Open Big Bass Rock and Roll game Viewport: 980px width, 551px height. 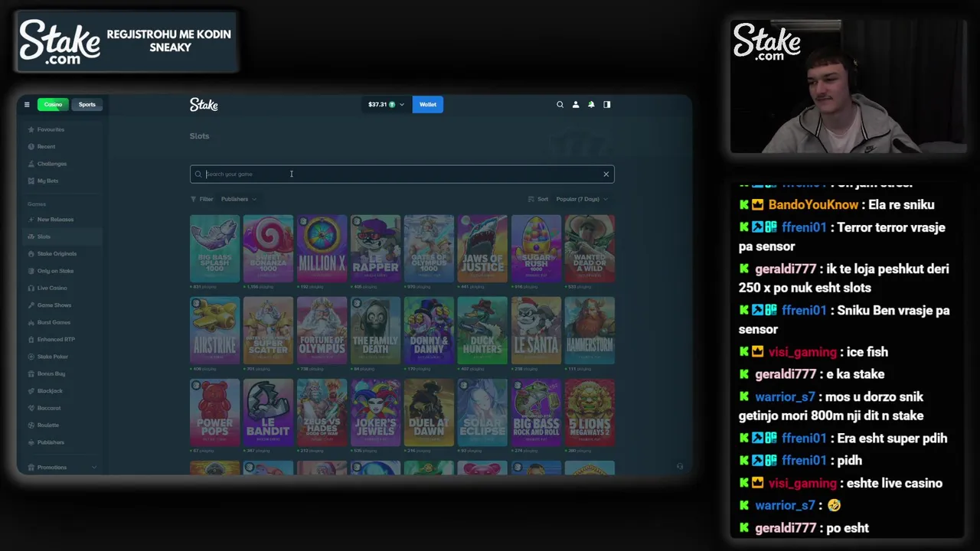coord(536,412)
